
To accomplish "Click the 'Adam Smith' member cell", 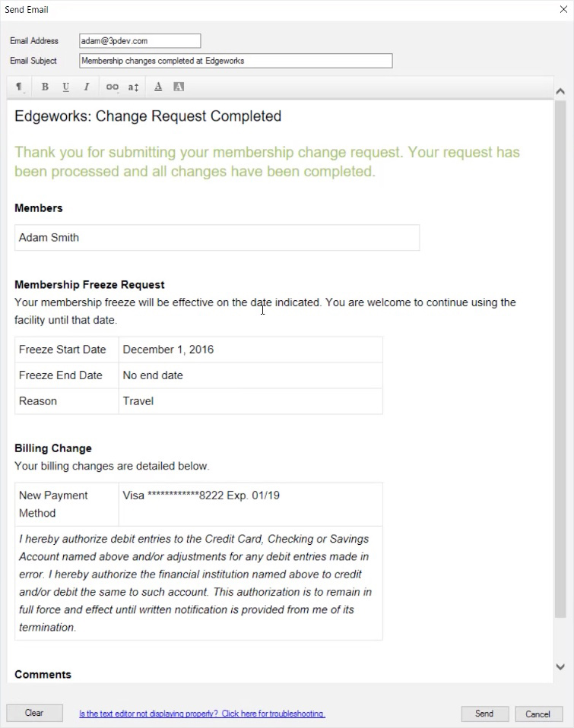I will tap(217, 238).
